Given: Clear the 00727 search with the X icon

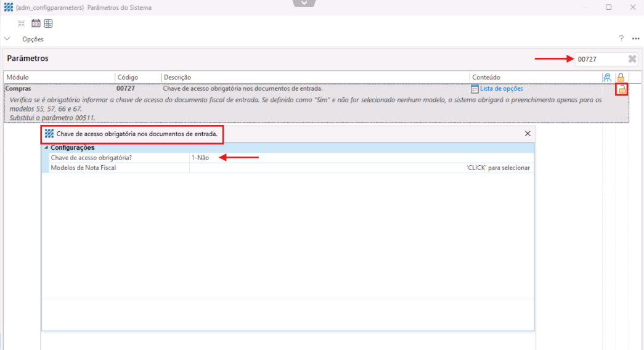Looking at the screenshot, I should 632,59.
